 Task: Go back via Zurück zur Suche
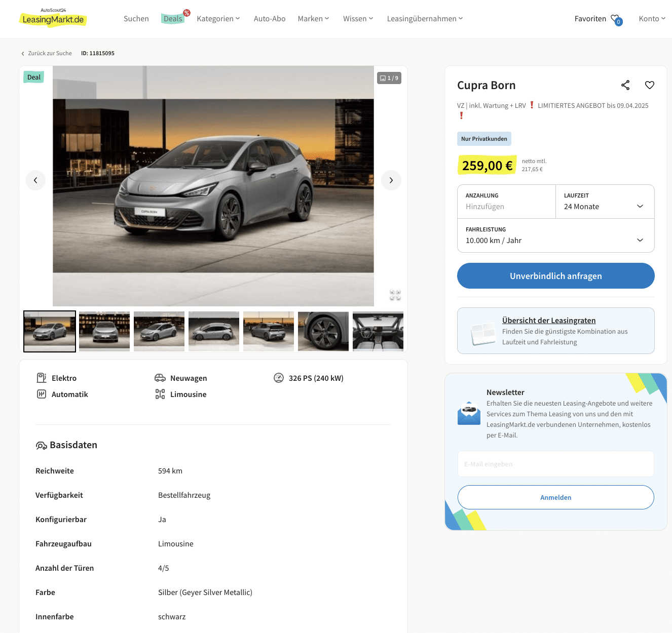pyautogui.click(x=47, y=53)
